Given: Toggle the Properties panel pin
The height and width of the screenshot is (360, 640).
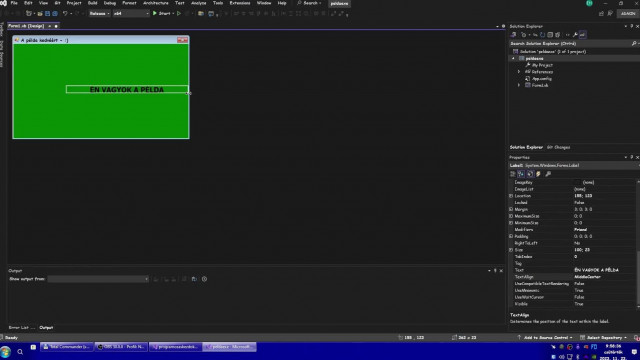Looking at the screenshot, I should [x=631, y=157].
